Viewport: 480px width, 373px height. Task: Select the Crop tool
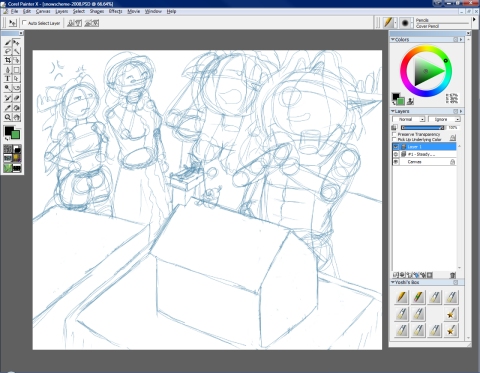pos(8,60)
